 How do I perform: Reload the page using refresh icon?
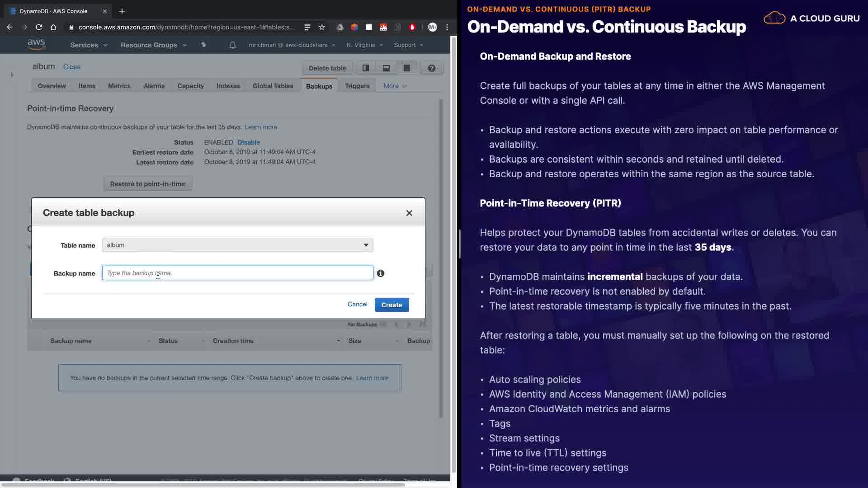pyautogui.click(x=39, y=27)
